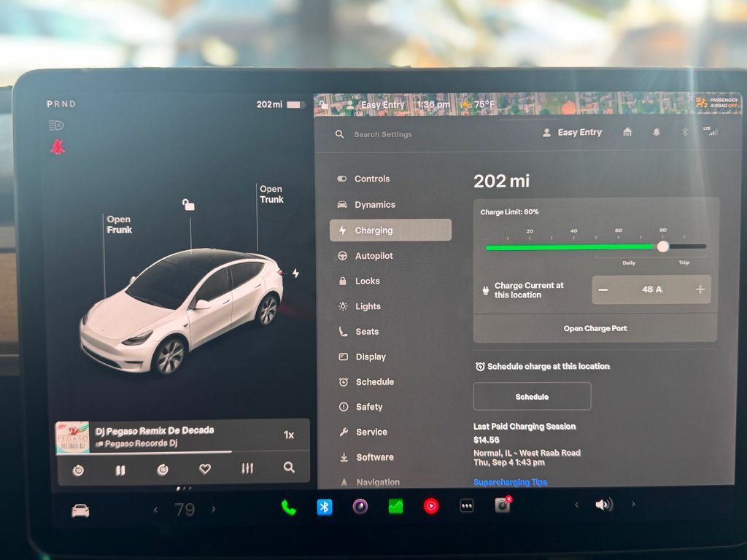
Task: Change playback speed 1x
Action: tap(289, 435)
